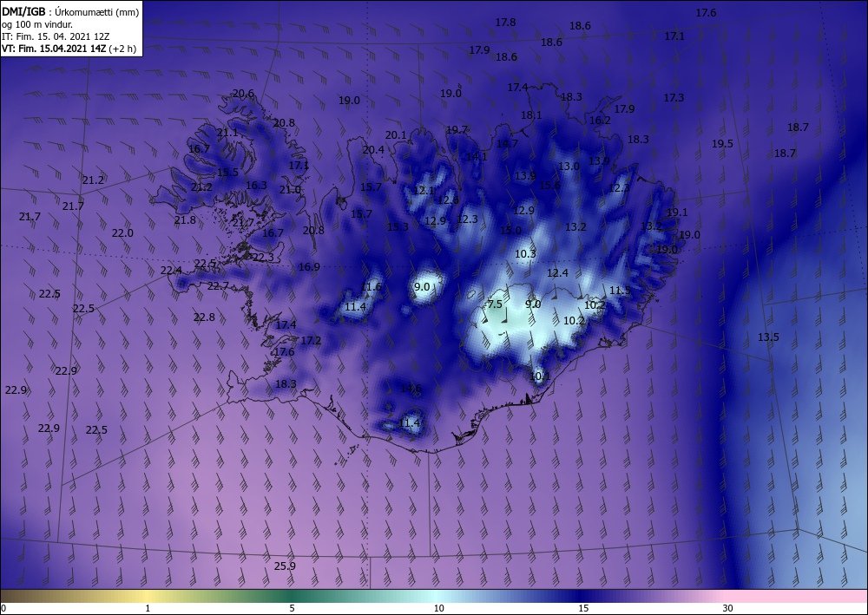
Task: Select the VT: Fim. 15.04.2021 14Z (+2 h) line
Action: click(x=69, y=49)
